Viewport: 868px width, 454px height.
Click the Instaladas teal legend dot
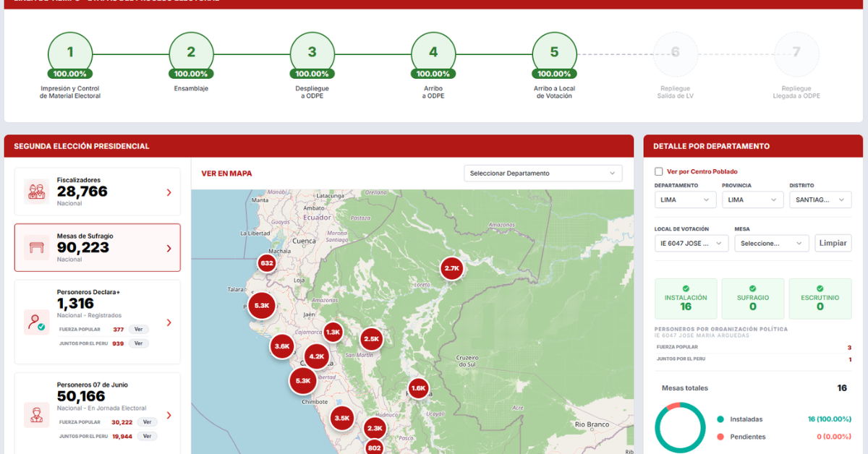pos(720,419)
